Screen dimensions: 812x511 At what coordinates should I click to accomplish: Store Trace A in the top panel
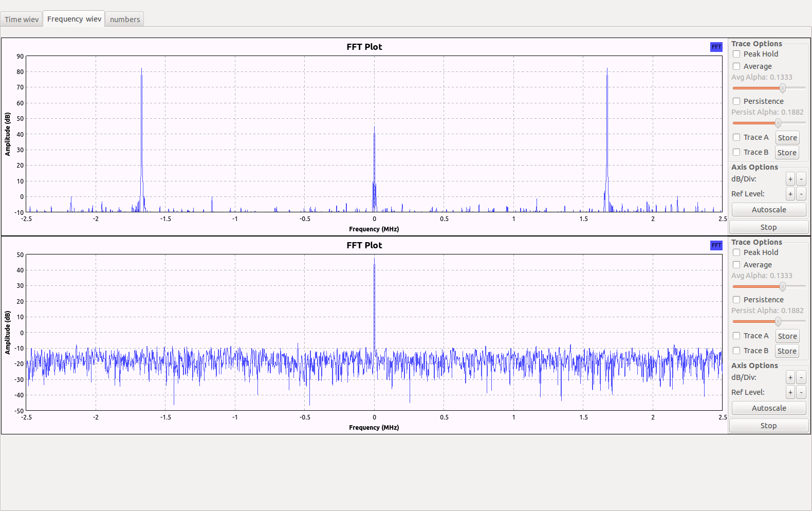(x=787, y=138)
